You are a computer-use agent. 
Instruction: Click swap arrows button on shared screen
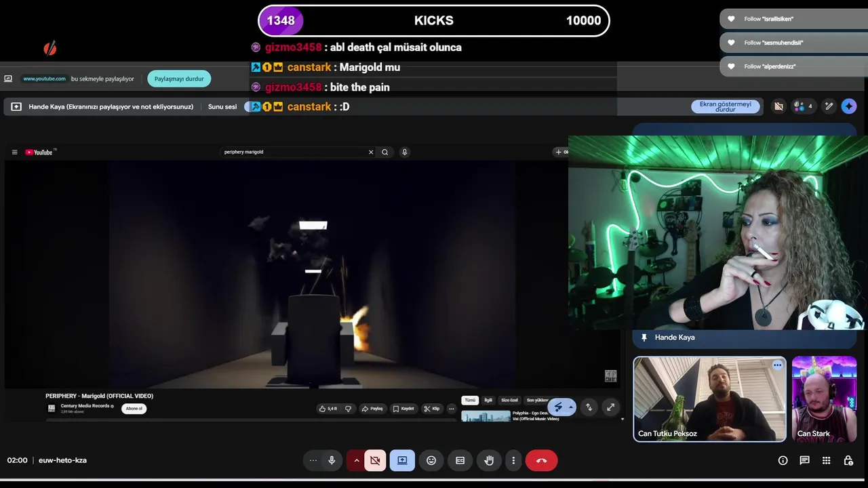(x=589, y=407)
